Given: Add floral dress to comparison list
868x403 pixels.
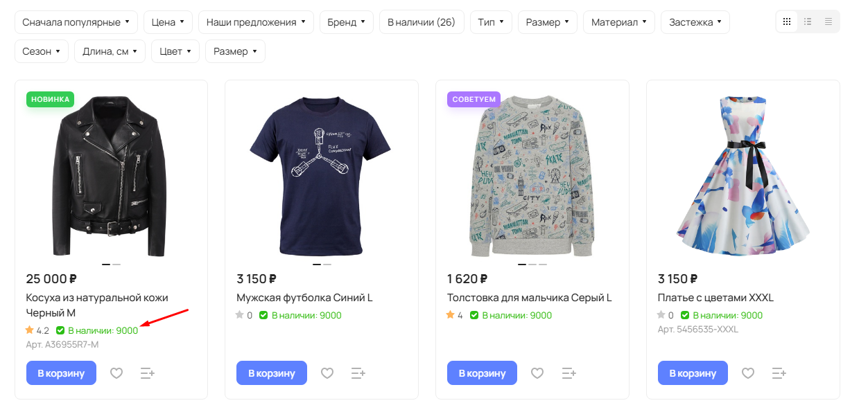Looking at the screenshot, I should (x=779, y=373).
